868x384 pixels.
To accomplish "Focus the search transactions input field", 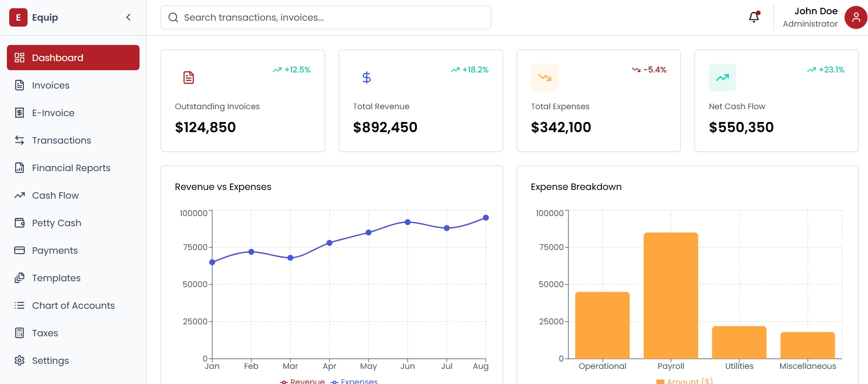I will tap(335, 17).
